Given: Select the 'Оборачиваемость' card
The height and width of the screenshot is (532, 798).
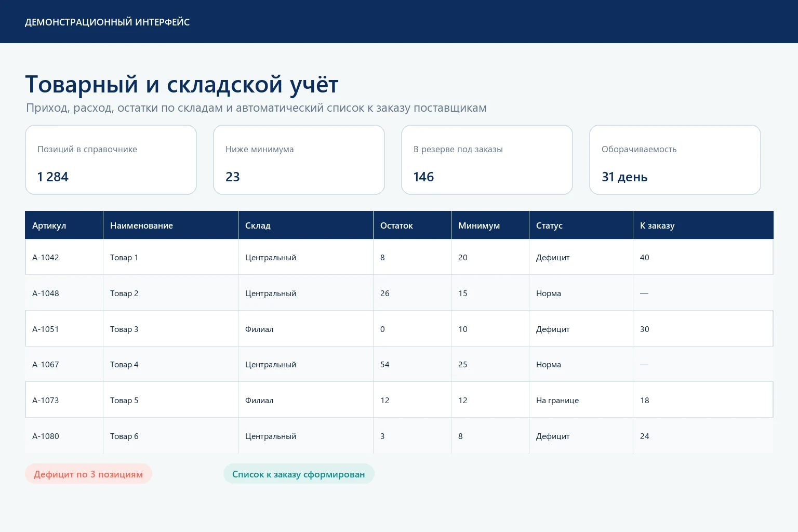Looking at the screenshot, I should point(675,159).
